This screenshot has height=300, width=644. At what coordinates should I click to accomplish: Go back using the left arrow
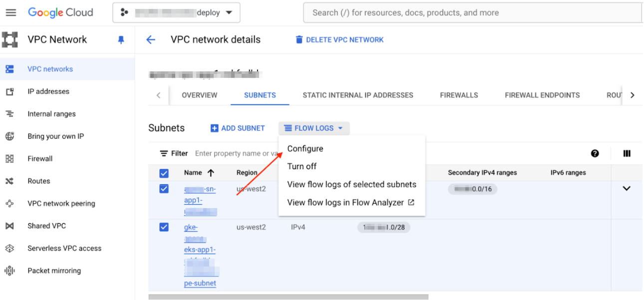pyautogui.click(x=151, y=40)
